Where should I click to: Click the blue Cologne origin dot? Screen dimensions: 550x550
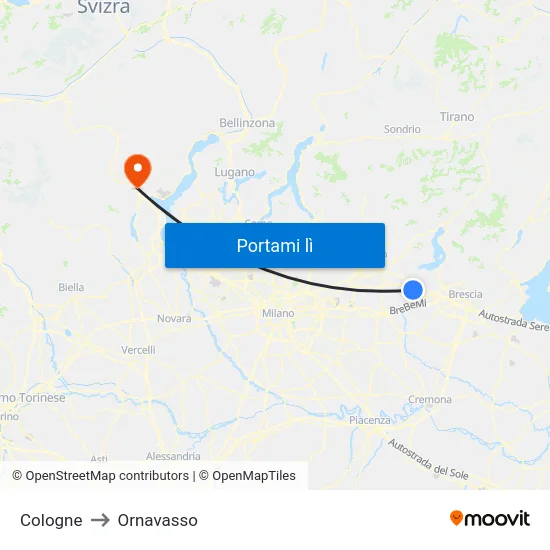click(x=413, y=290)
